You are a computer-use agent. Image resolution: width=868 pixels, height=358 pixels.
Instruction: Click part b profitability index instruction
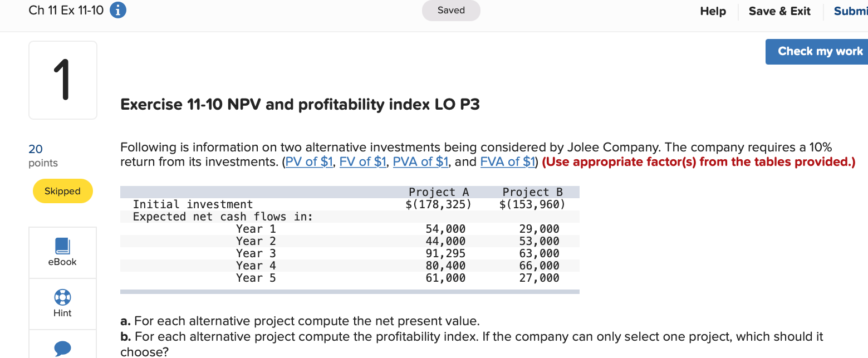coord(472,344)
